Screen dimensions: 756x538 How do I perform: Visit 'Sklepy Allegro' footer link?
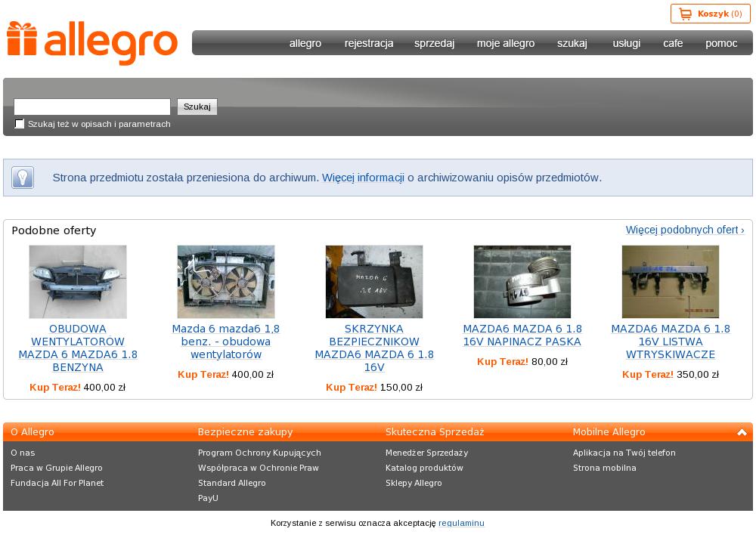414,483
